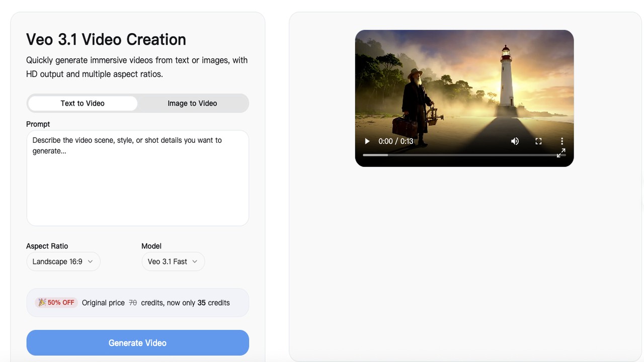Click the '35 credits' price text
This screenshot has width=644, height=362.
coord(213,303)
